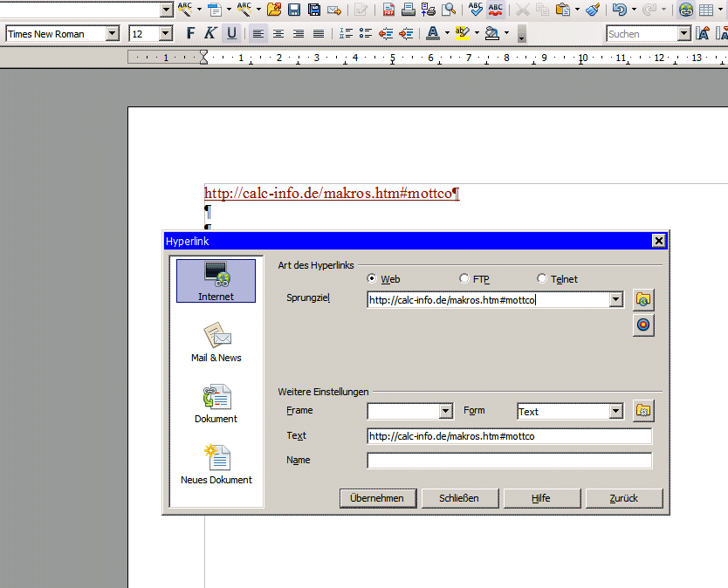
Task: Choose Neues Dokument hyperlink type
Action: tap(216, 463)
